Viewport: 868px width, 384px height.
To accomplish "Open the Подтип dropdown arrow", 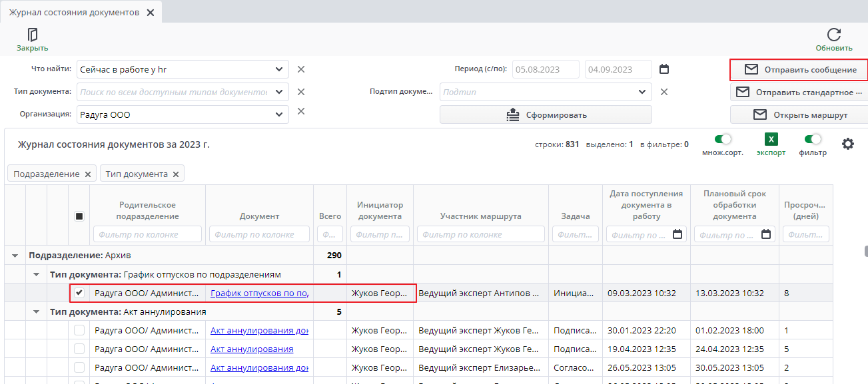I will (x=642, y=92).
